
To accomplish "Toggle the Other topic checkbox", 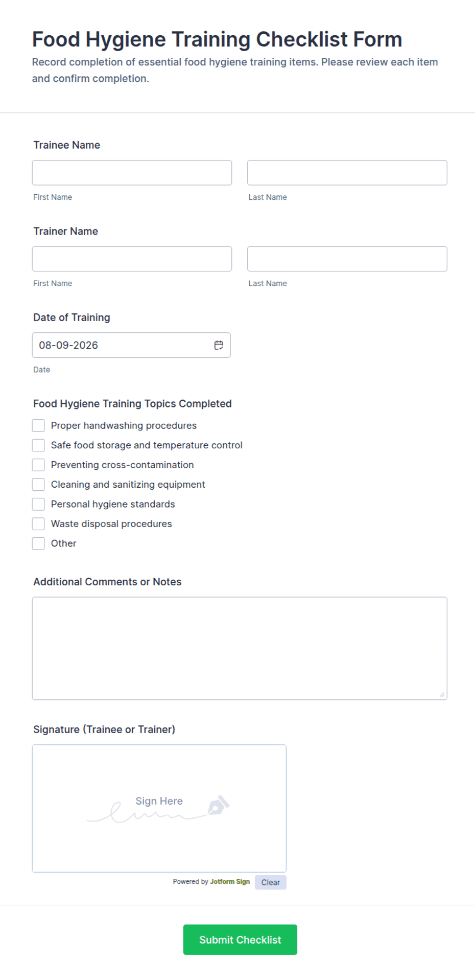I will 38,543.
